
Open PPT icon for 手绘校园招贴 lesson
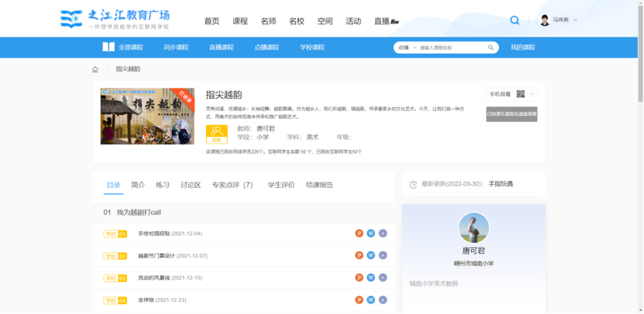tap(359, 233)
